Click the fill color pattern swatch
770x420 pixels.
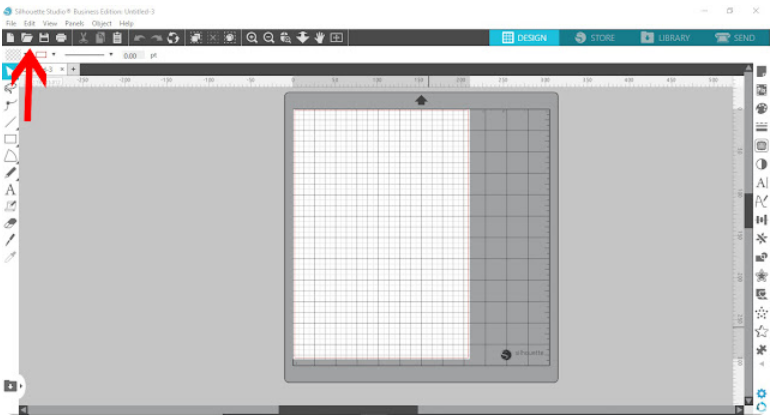[13, 55]
